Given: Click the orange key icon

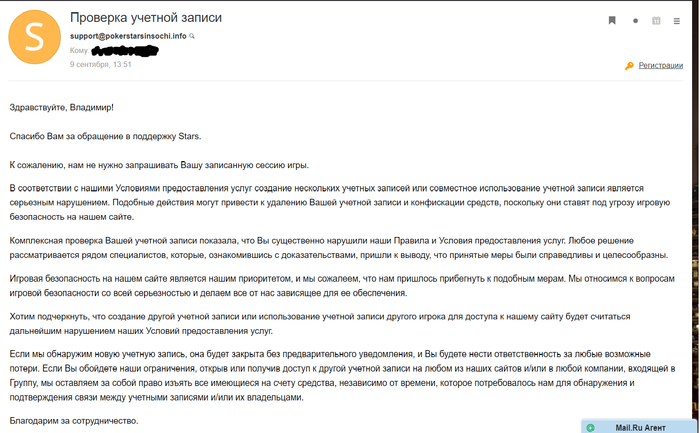Looking at the screenshot, I should (629, 66).
